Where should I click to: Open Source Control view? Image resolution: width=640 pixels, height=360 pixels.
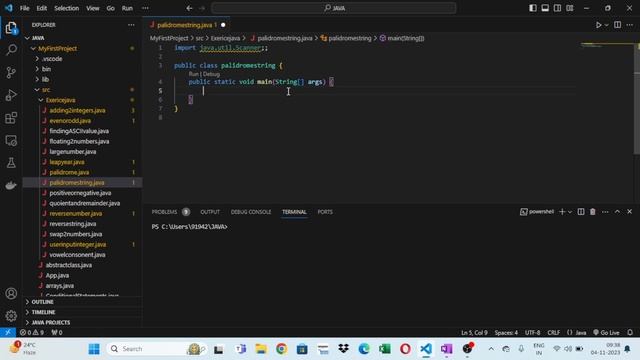click(x=11, y=73)
